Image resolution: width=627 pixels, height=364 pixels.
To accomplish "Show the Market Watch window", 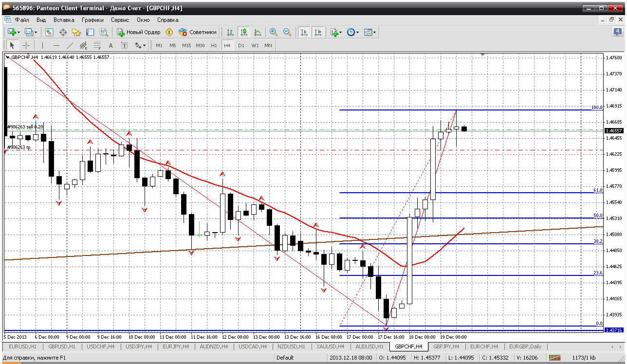I will tap(49, 32).
